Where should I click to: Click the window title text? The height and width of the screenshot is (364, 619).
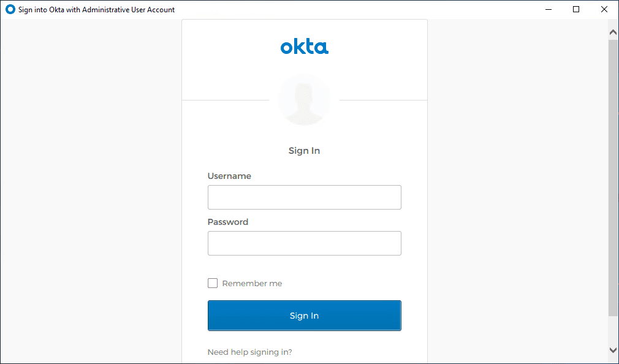pos(96,10)
